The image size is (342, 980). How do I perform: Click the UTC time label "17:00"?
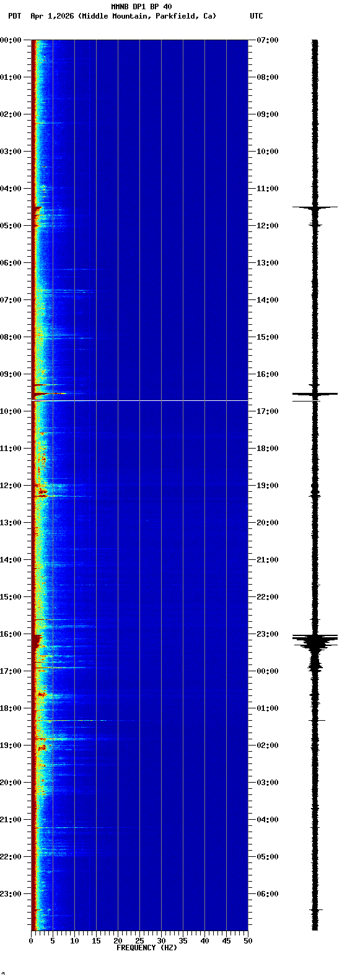(268, 411)
